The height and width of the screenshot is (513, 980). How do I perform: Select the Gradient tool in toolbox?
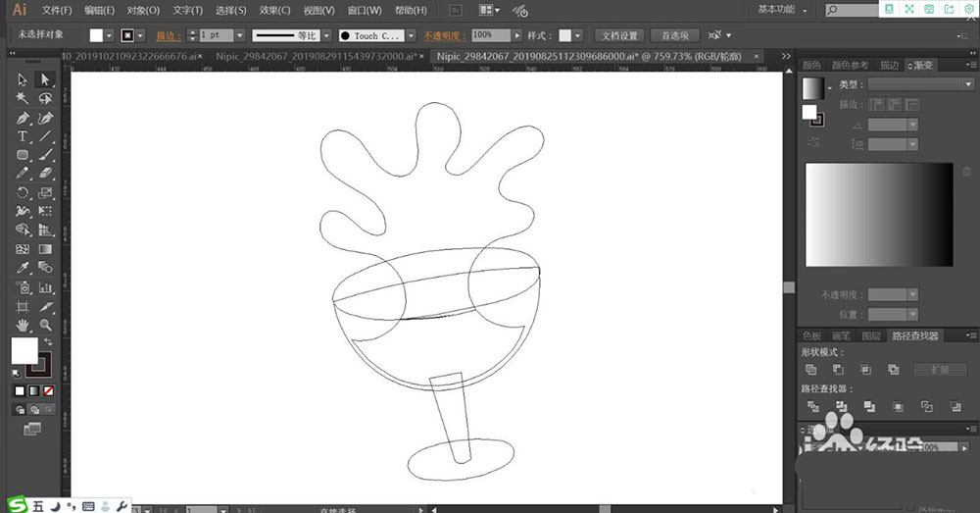click(x=45, y=249)
